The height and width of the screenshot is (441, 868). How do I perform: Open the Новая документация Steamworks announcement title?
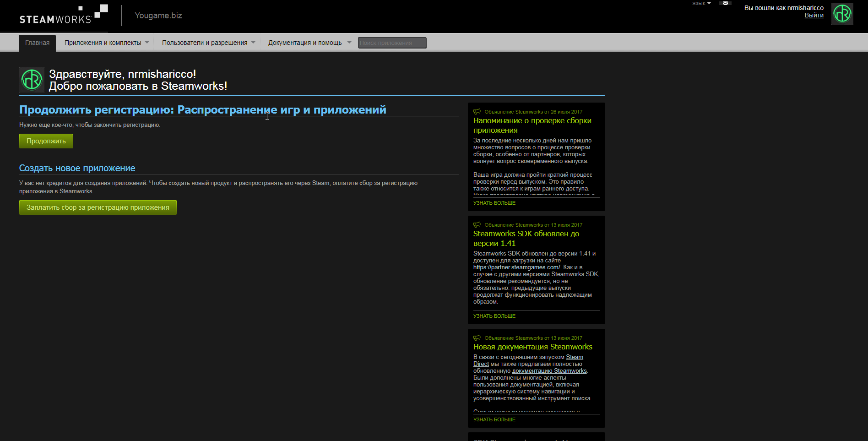(533, 347)
